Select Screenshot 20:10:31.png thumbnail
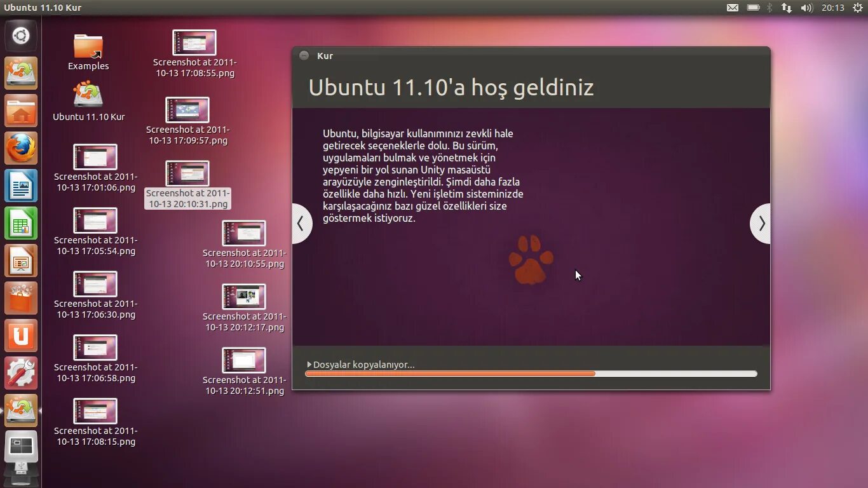Screen dimensions: 868x488 tap(187, 173)
